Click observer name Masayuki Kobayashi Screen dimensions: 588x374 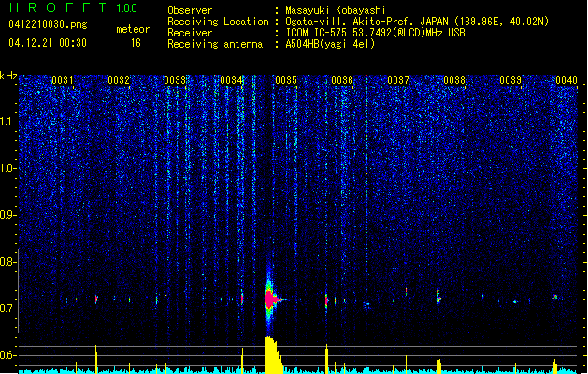tap(336, 10)
